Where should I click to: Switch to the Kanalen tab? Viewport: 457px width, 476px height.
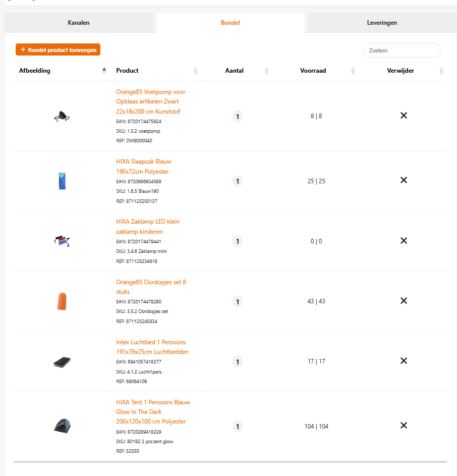coord(79,23)
